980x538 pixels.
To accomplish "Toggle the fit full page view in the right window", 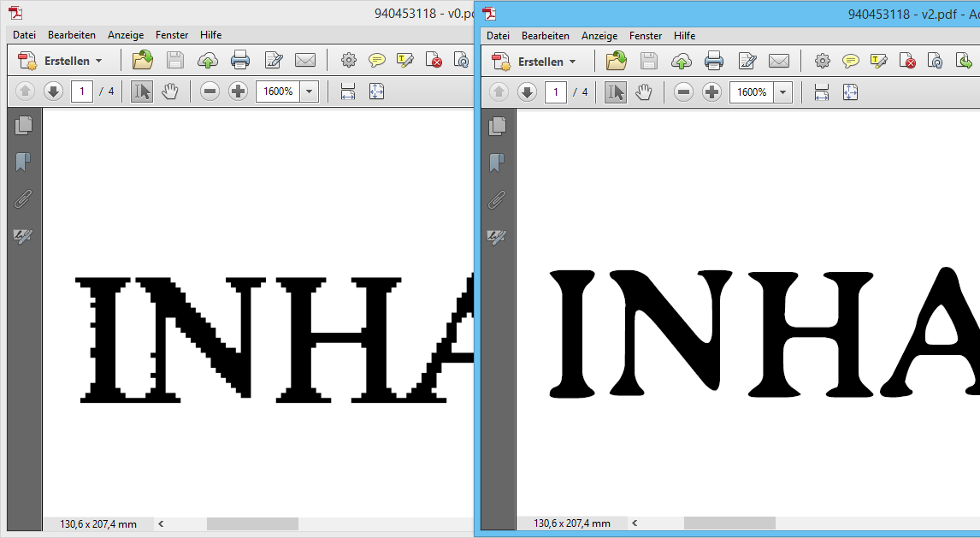I will (850, 92).
